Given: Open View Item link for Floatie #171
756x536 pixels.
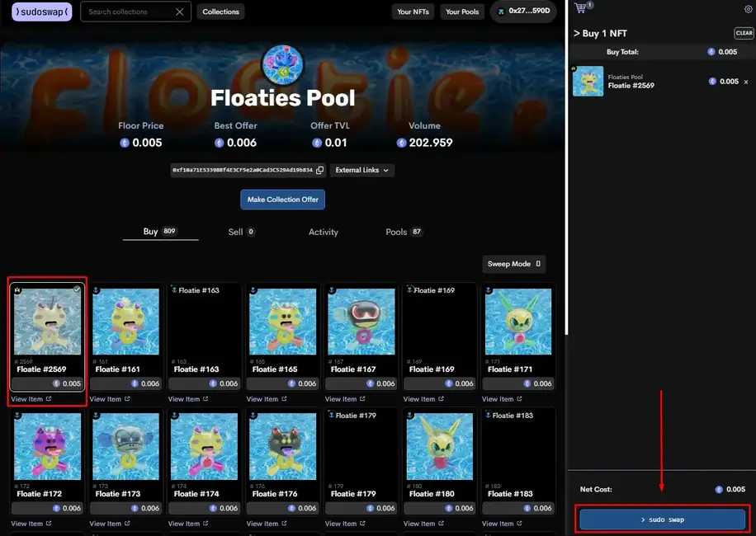Looking at the screenshot, I should tap(502, 399).
